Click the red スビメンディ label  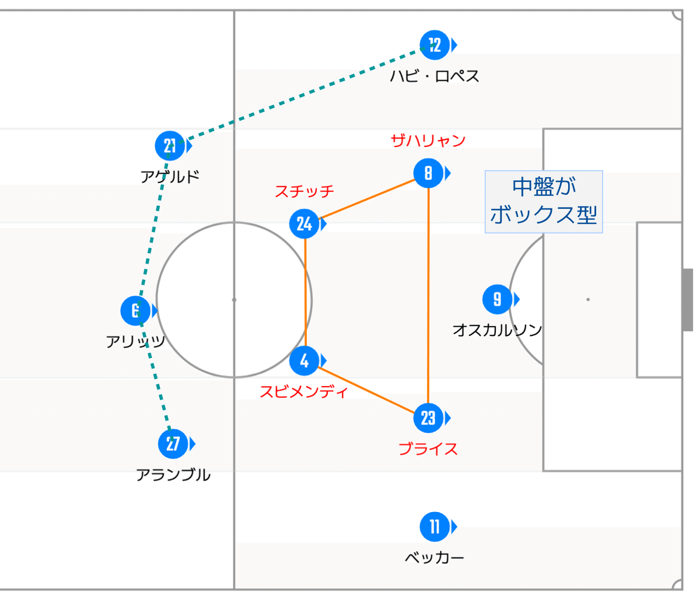[304, 391]
